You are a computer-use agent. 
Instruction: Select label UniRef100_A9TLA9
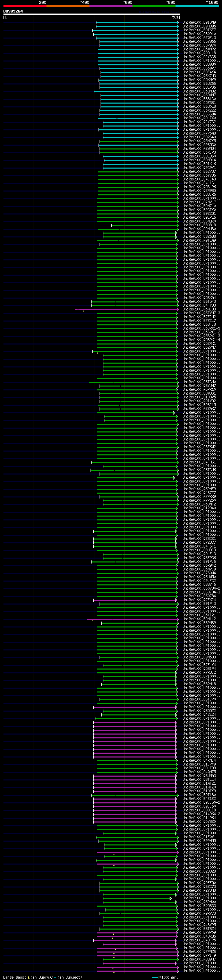(x=199, y=241)
